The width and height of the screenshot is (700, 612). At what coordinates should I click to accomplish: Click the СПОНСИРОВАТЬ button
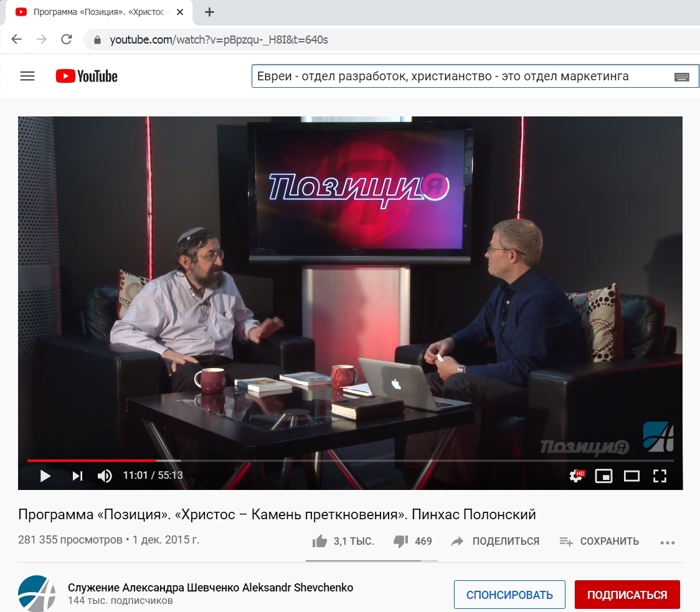(509, 595)
